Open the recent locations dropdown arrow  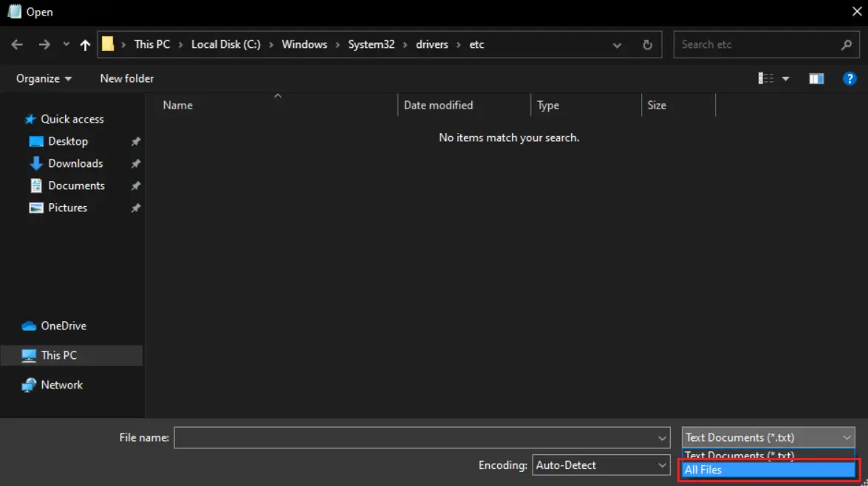coord(66,45)
